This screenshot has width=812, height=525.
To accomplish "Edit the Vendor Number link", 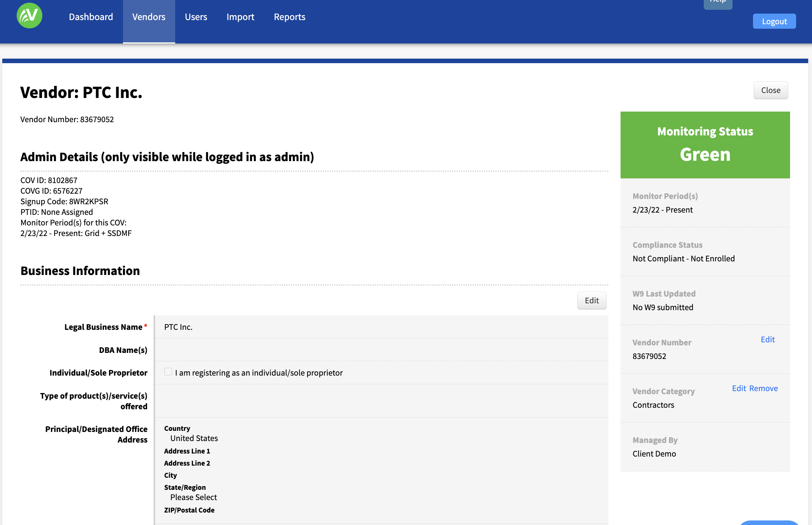I will pyautogui.click(x=767, y=340).
